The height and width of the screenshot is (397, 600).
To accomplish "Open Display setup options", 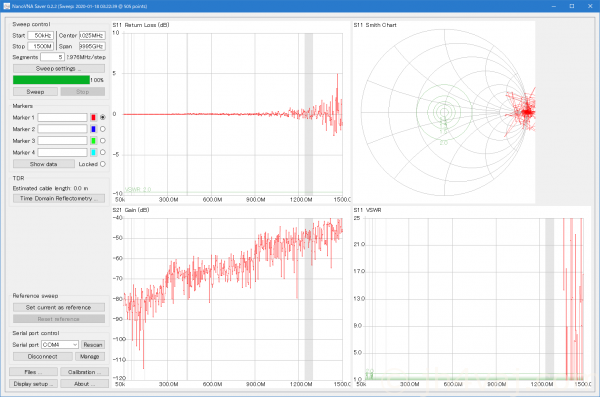I will tap(33, 384).
